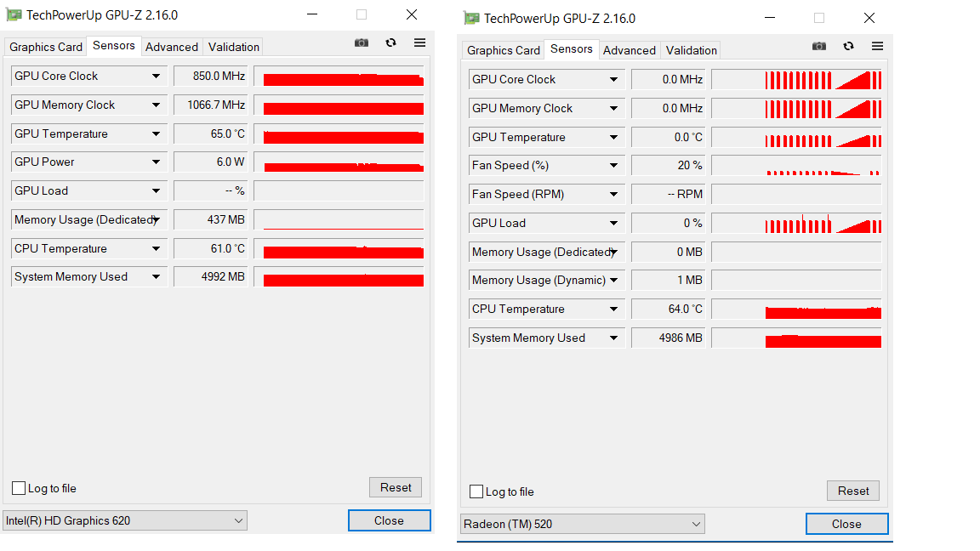Click GPU Power history graph

coord(339,162)
